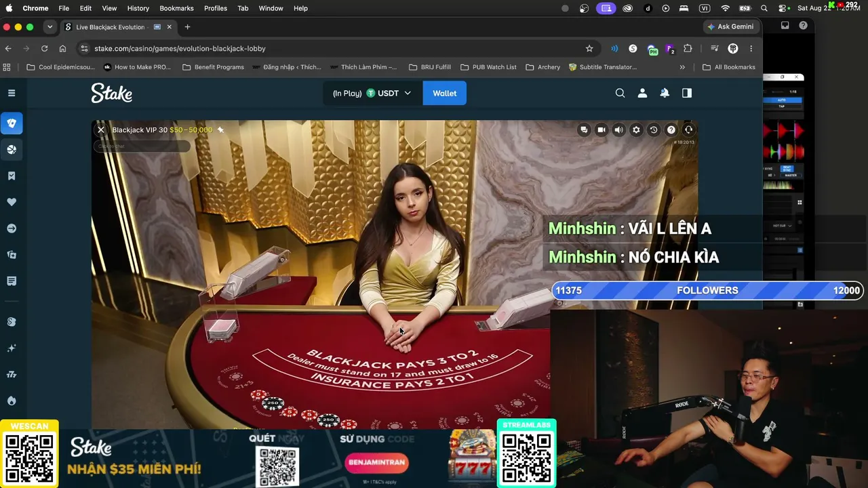
Task: Open Spotlight search in menu bar
Action: pyautogui.click(x=764, y=8)
